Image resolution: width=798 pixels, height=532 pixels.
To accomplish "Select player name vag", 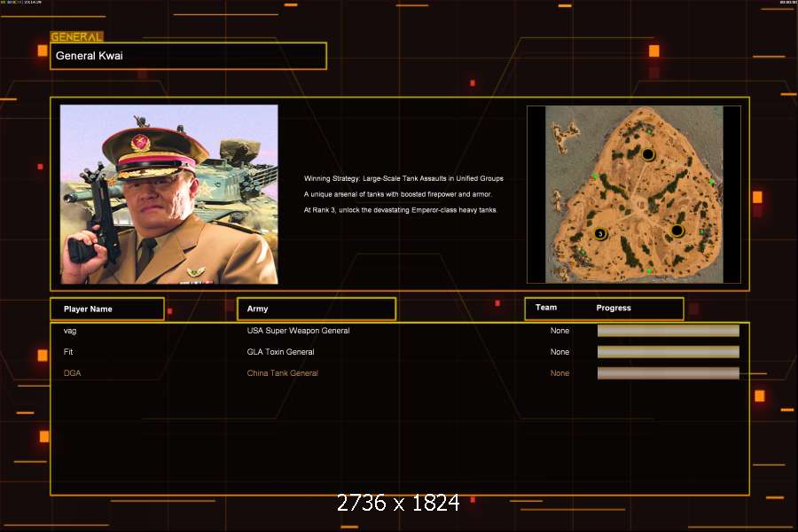I will [70, 331].
